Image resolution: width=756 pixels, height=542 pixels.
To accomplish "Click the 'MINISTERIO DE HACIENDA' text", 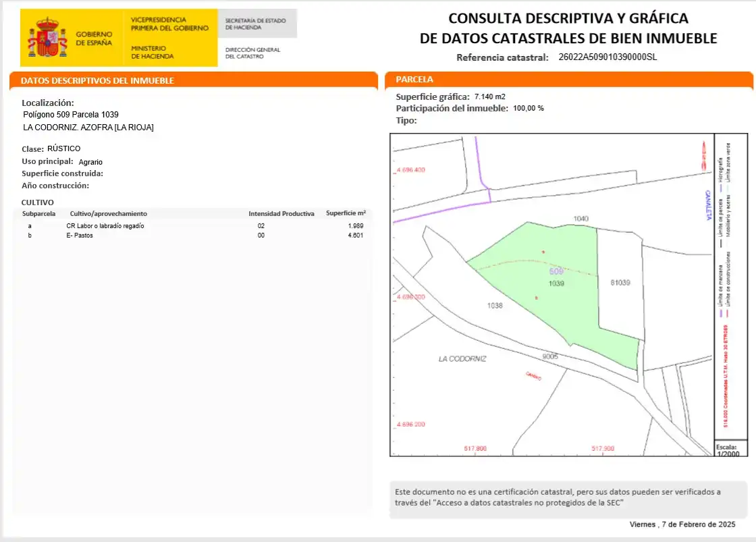I will (x=153, y=52).
